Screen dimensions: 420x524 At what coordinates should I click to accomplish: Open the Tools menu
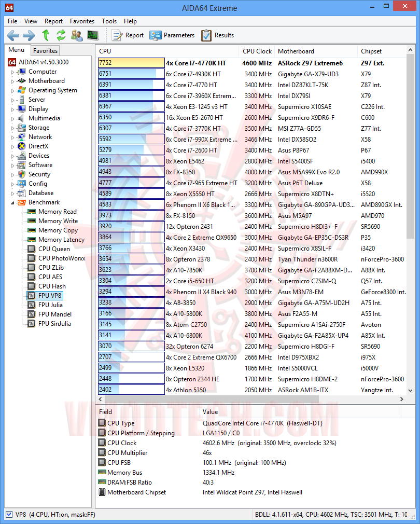click(x=109, y=21)
